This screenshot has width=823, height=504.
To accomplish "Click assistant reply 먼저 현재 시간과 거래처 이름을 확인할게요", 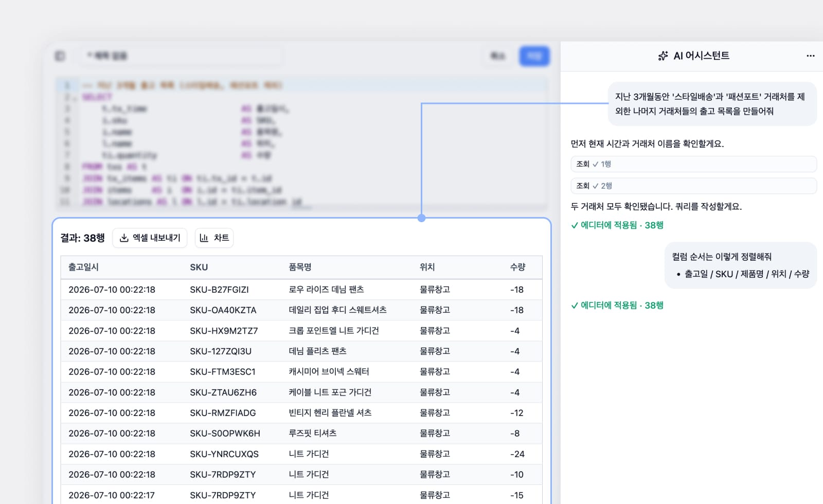I will tap(647, 144).
